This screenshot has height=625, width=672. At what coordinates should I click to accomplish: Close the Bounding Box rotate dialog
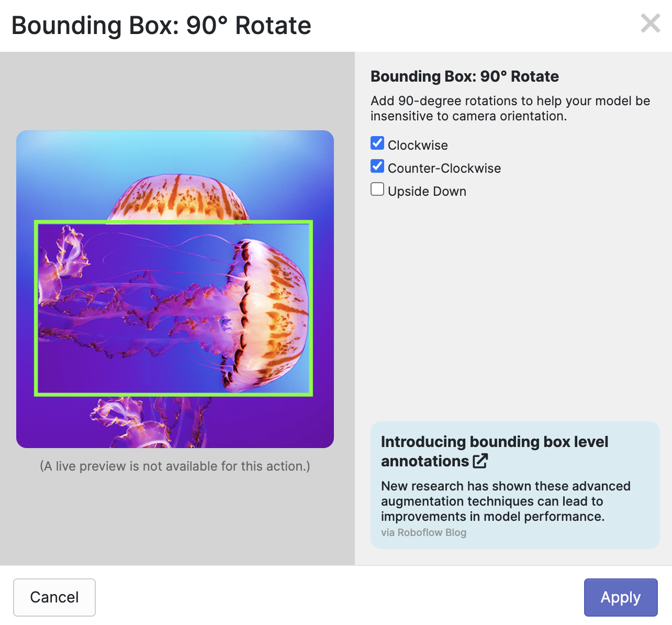(650, 24)
